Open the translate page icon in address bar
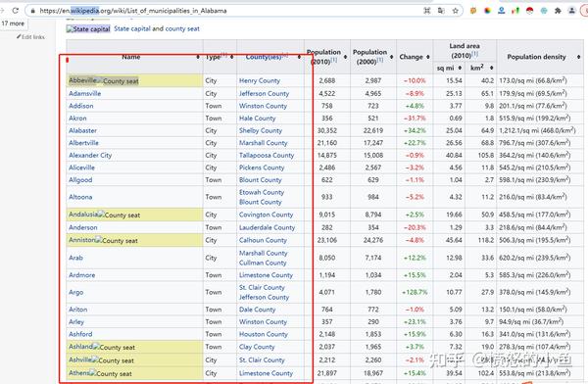This screenshot has height=384, width=588. (x=441, y=11)
